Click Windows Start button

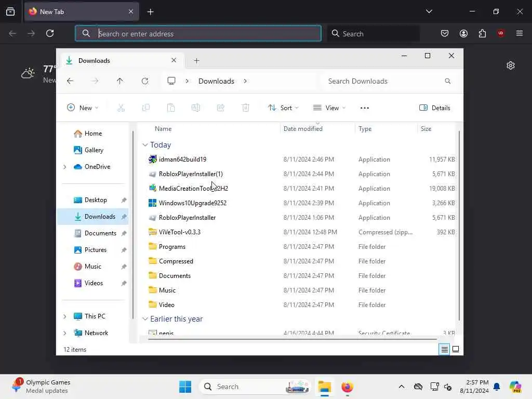click(185, 387)
